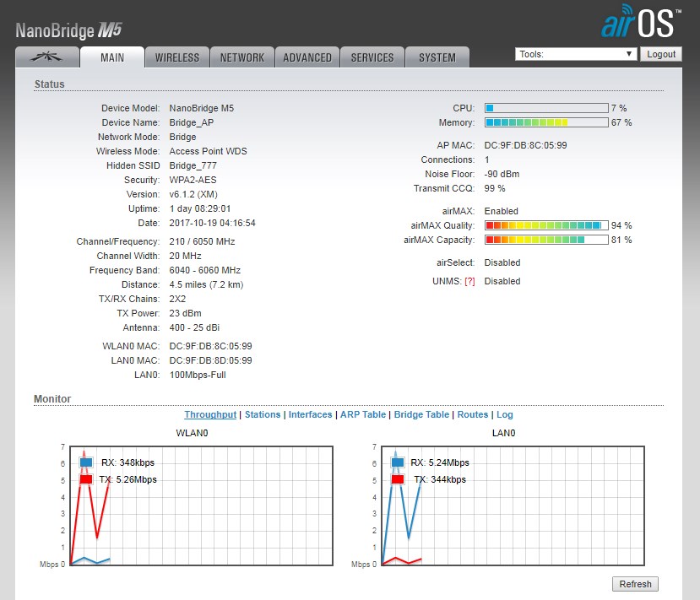Select the LAN0 MAC address value

pos(211,360)
